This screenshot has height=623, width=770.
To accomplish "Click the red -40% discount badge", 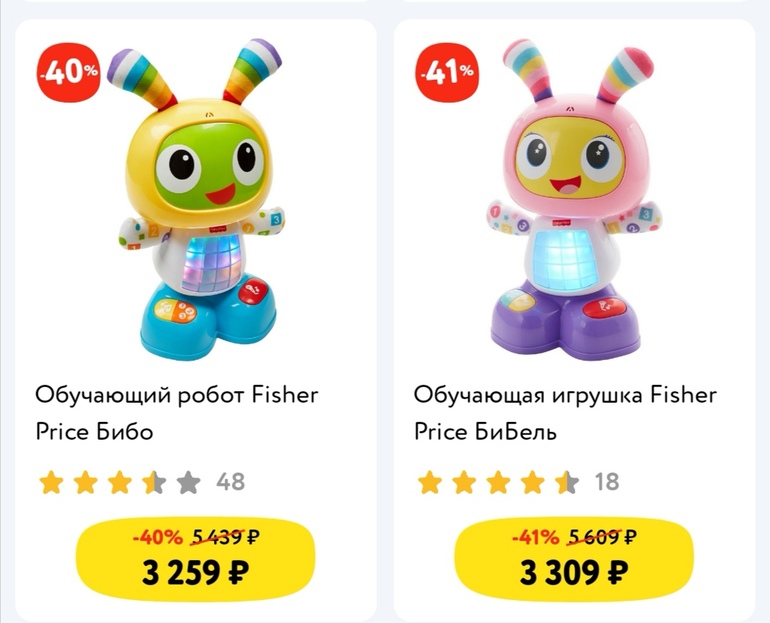I will point(68,73).
